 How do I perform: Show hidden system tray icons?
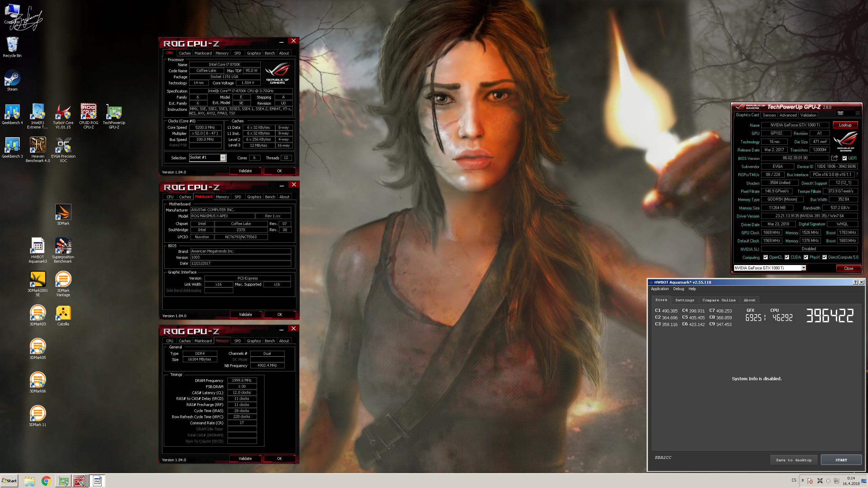(x=803, y=481)
